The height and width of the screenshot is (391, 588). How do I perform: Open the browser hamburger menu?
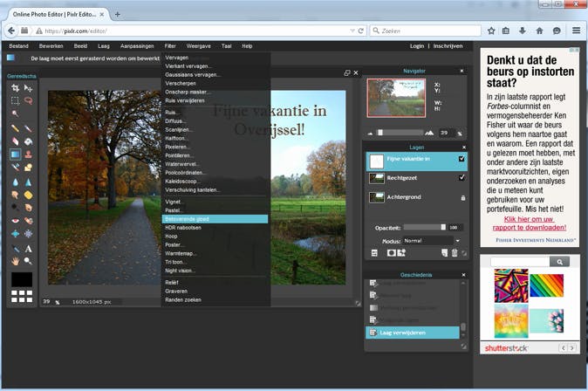click(x=577, y=31)
